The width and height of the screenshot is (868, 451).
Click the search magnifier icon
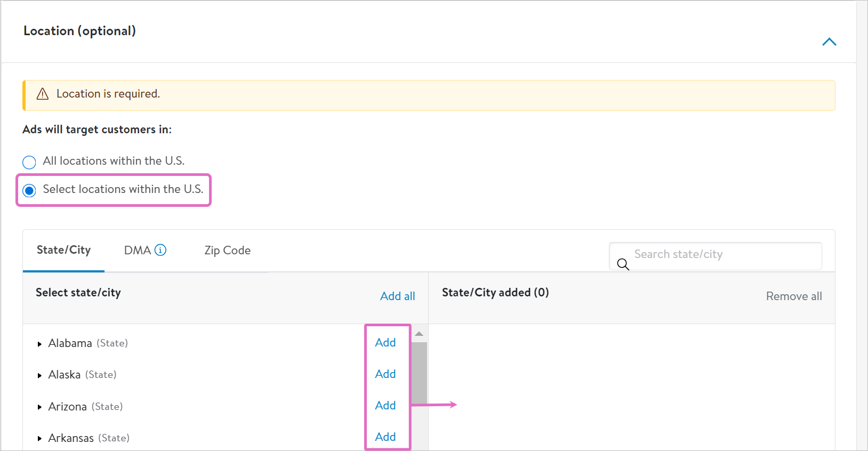click(x=623, y=264)
